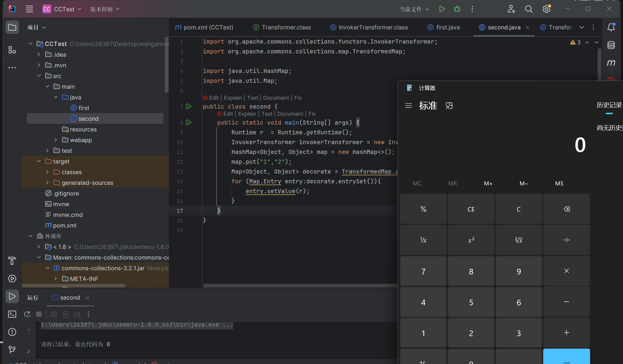This screenshot has height=364, width=623.
Task: Click calculator square root button
Action: pos(519,240)
